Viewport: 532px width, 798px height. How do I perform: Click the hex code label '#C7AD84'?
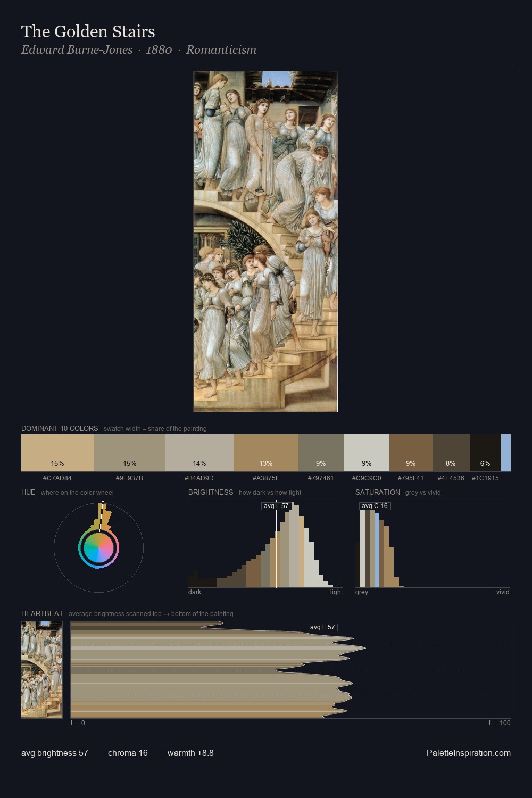coord(57,478)
